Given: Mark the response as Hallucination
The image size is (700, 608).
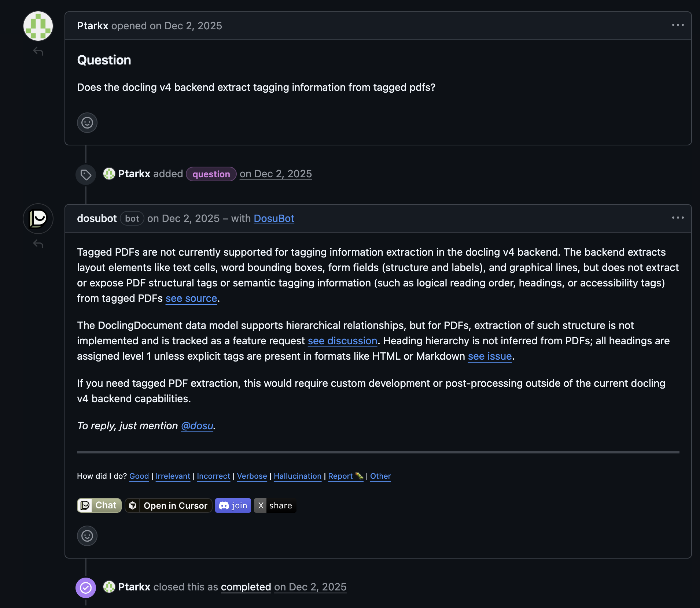Looking at the screenshot, I should click(x=297, y=476).
